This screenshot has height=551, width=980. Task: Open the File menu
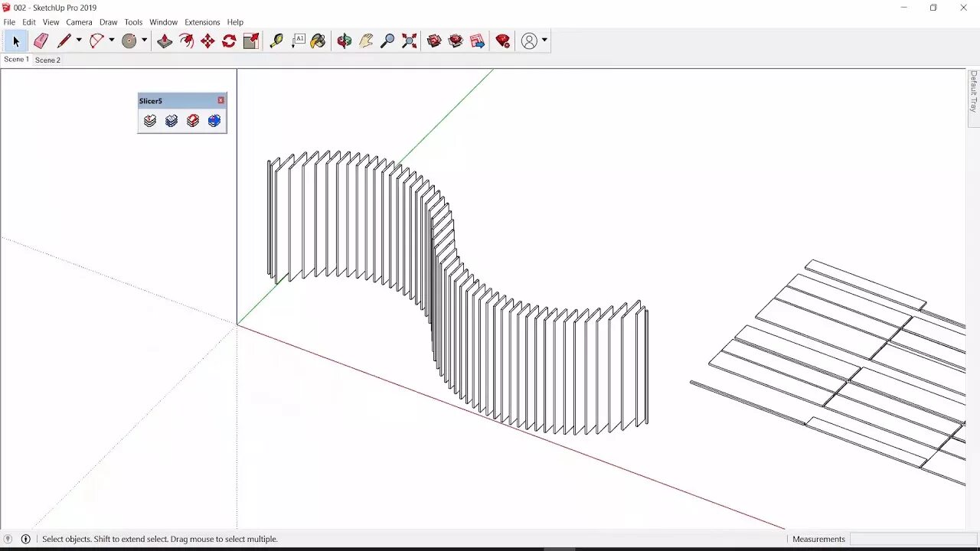click(x=9, y=22)
